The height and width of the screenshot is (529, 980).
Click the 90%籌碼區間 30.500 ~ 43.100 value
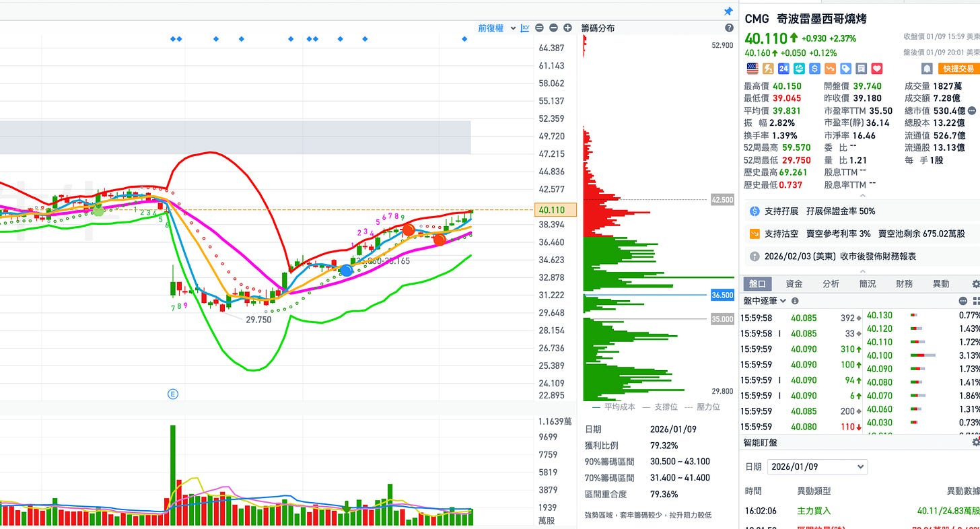(680, 462)
